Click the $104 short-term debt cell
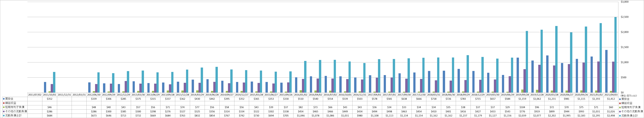This screenshot has width=644, height=118. point(522,107)
